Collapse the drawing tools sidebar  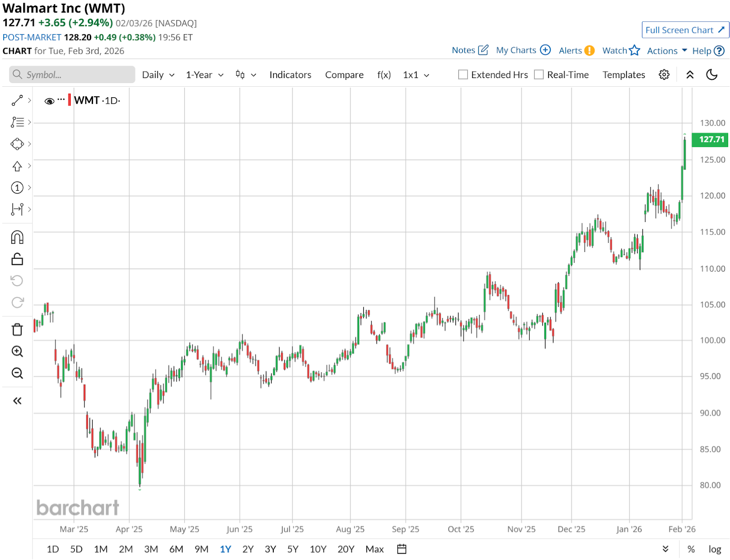pos(17,401)
